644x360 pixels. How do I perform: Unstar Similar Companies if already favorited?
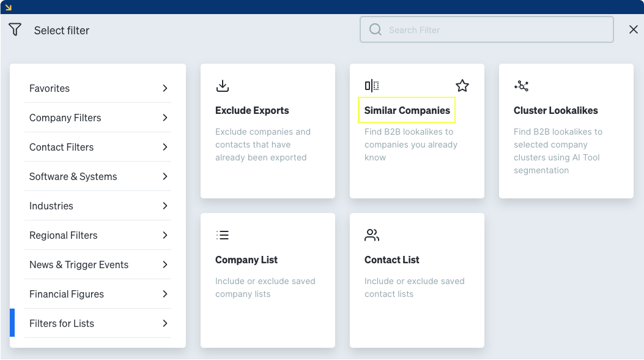(x=462, y=86)
